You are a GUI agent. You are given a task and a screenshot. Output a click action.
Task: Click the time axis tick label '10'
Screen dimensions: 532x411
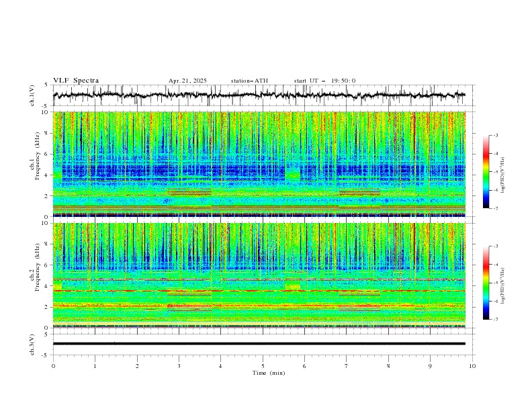[472, 366]
